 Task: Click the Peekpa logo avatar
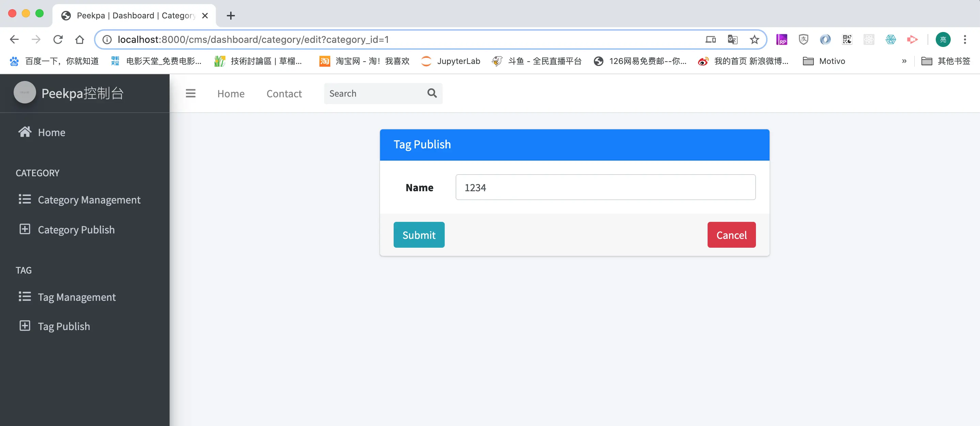[x=25, y=93]
